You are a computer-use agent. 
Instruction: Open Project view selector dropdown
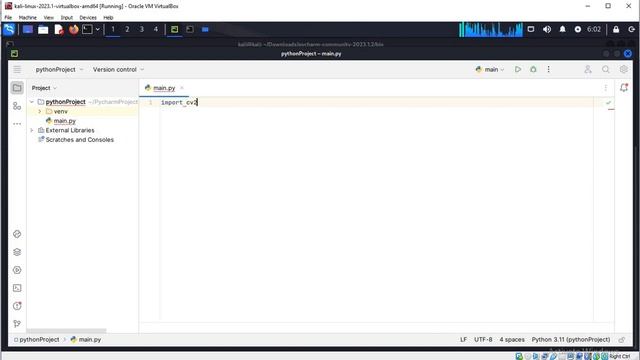click(x=44, y=88)
